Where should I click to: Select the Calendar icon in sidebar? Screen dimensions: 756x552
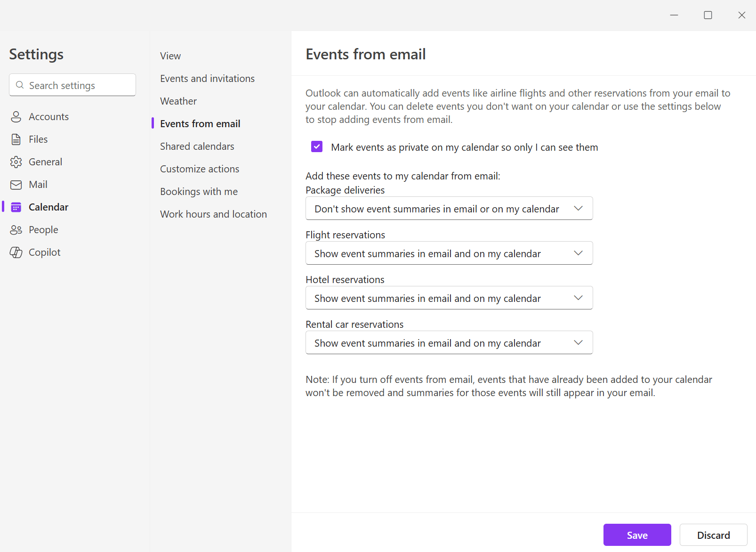click(16, 207)
